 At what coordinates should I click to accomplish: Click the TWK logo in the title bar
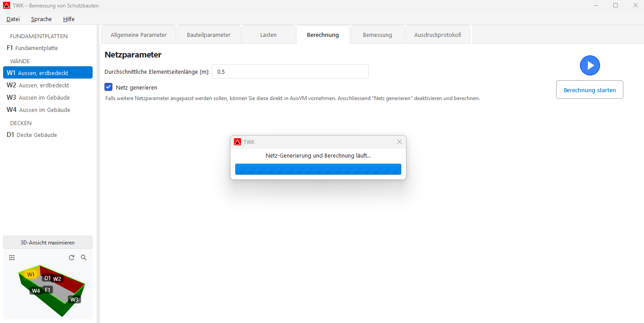click(x=6, y=6)
